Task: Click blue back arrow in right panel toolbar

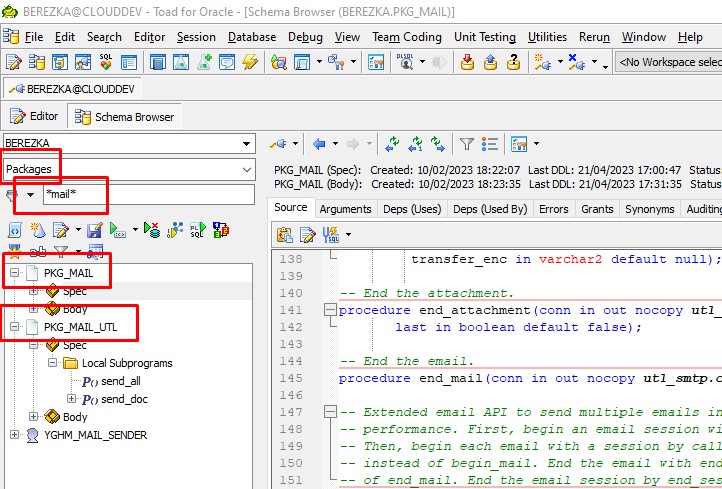Action: click(319, 144)
